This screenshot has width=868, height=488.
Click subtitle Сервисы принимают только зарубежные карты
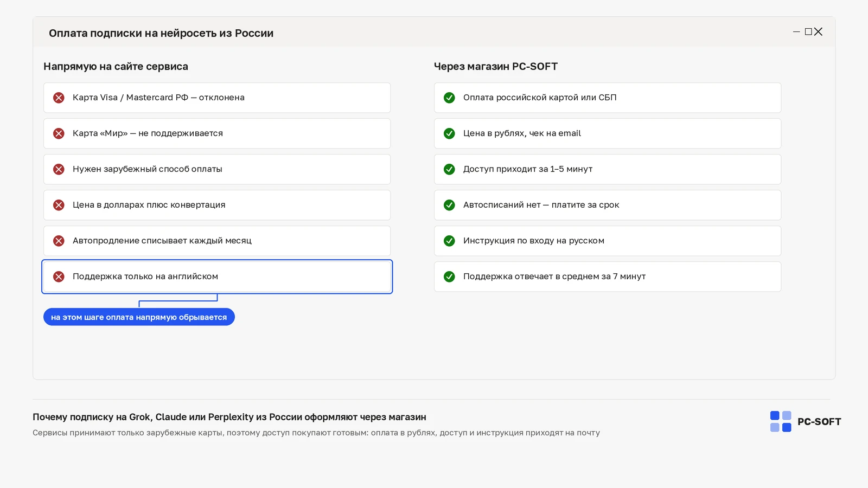tap(316, 433)
